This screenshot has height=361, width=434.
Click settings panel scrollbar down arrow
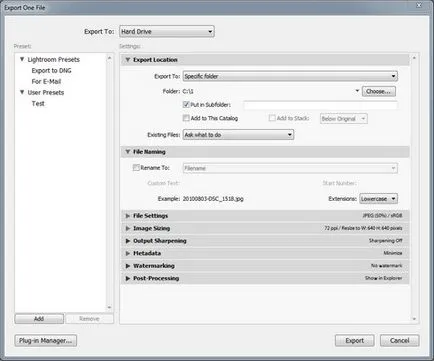pos(414,319)
